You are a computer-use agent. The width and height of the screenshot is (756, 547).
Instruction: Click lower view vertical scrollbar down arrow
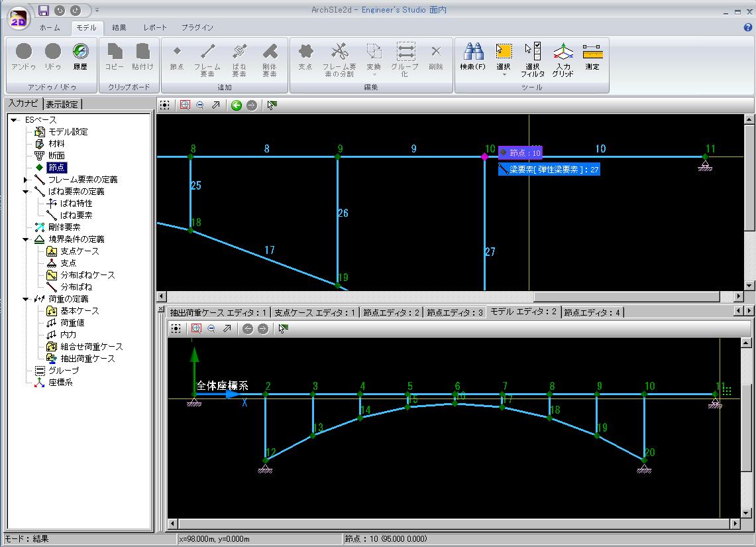[x=746, y=513]
